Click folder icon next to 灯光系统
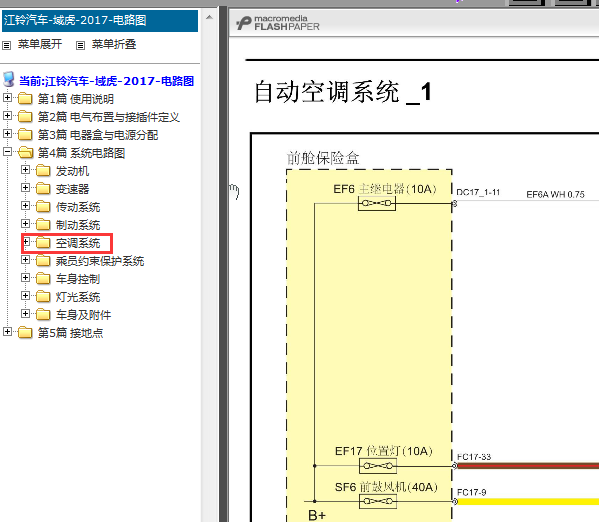The image size is (599, 522). pyautogui.click(x=43, y=297)
